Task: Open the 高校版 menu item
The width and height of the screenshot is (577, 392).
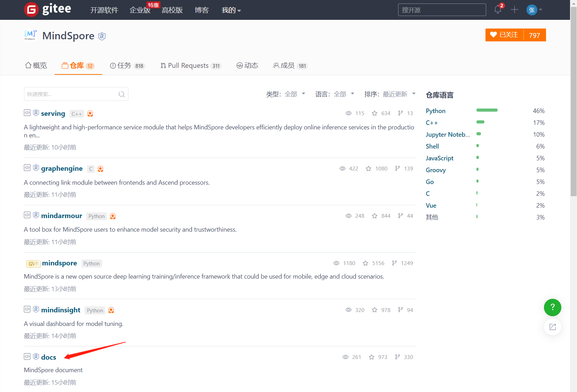Action: pos(172,10)
